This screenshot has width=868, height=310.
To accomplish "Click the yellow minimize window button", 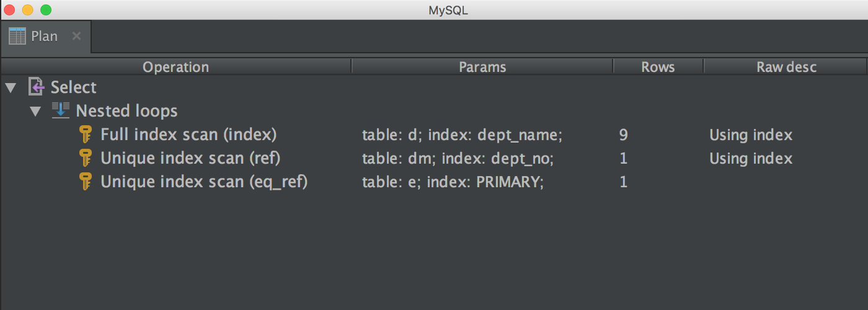I will (27, 10).
